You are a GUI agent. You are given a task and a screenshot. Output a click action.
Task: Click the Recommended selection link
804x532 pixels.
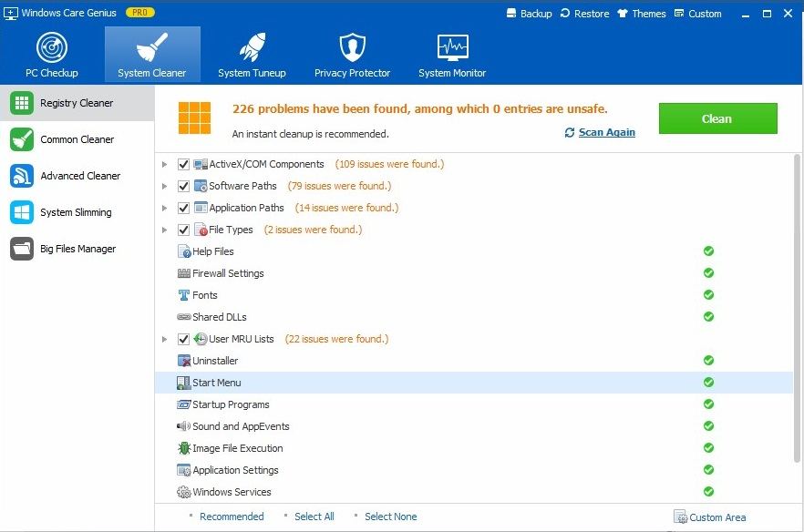[232, 517]
